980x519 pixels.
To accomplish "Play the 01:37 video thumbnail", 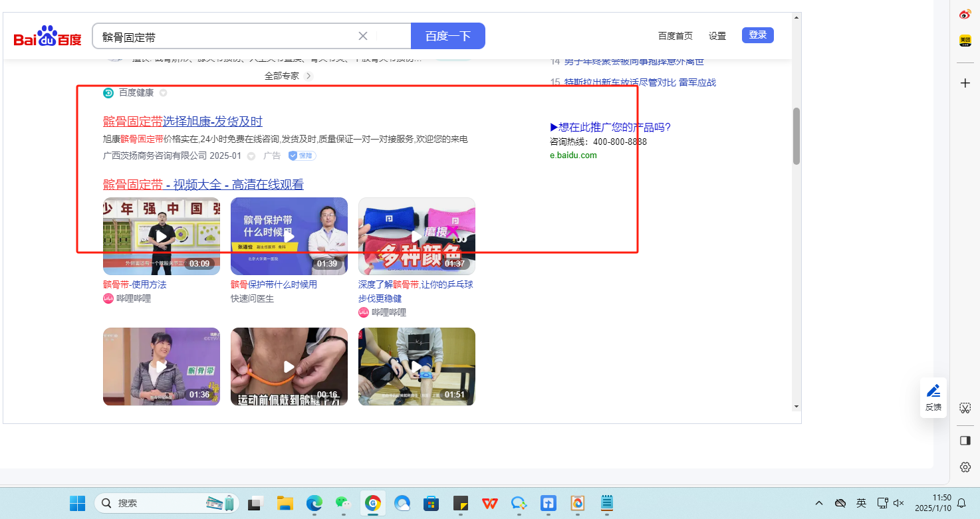I will (417, 236).
